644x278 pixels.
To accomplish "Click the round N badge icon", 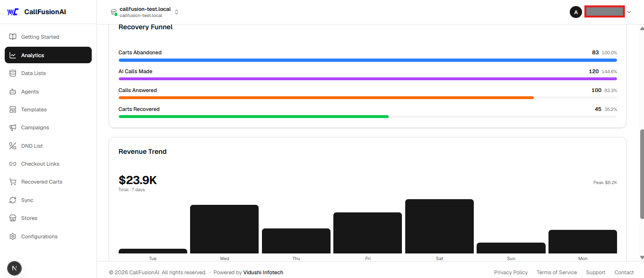I will (x=14, y=269).
